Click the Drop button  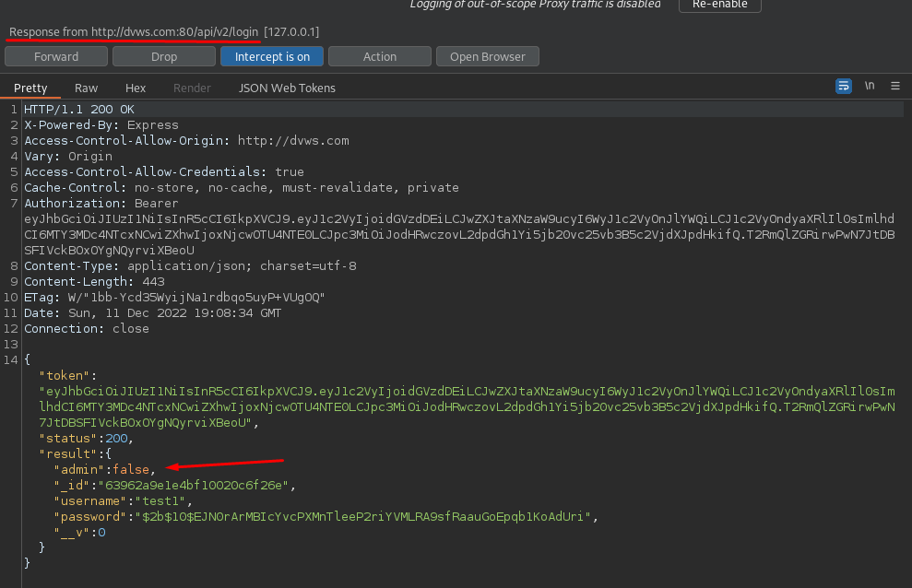pos(164,56)
